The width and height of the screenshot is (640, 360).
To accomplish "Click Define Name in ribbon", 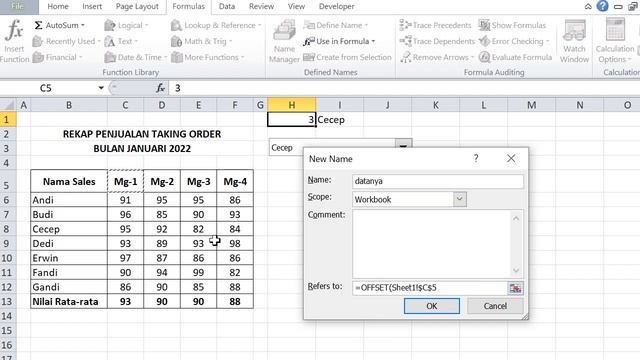I will point(336,25).
